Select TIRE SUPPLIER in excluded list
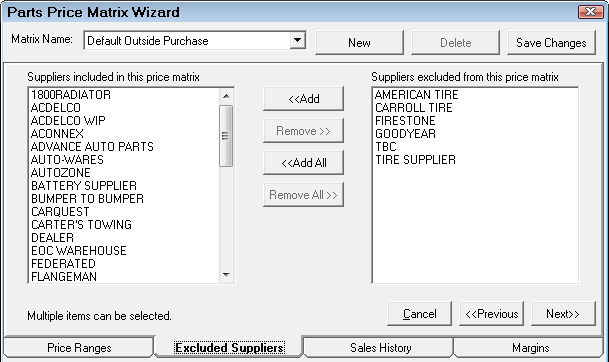The width and height of the screenshot is (609, 362). [x=475, y=160]
